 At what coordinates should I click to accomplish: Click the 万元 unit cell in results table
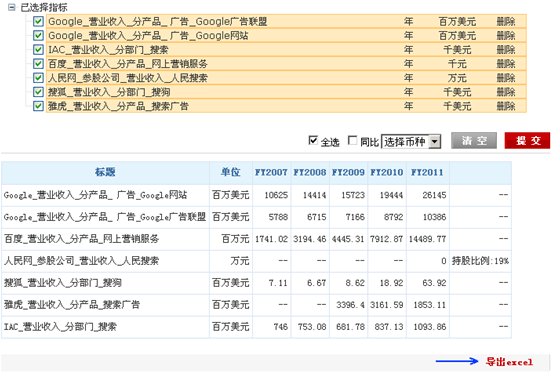pos(231,261)
